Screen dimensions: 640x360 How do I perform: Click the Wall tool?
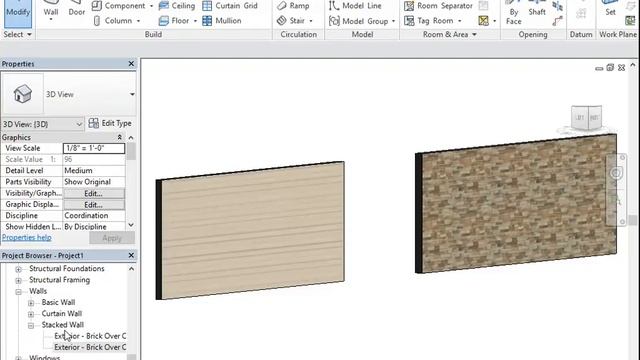[51, 11]
